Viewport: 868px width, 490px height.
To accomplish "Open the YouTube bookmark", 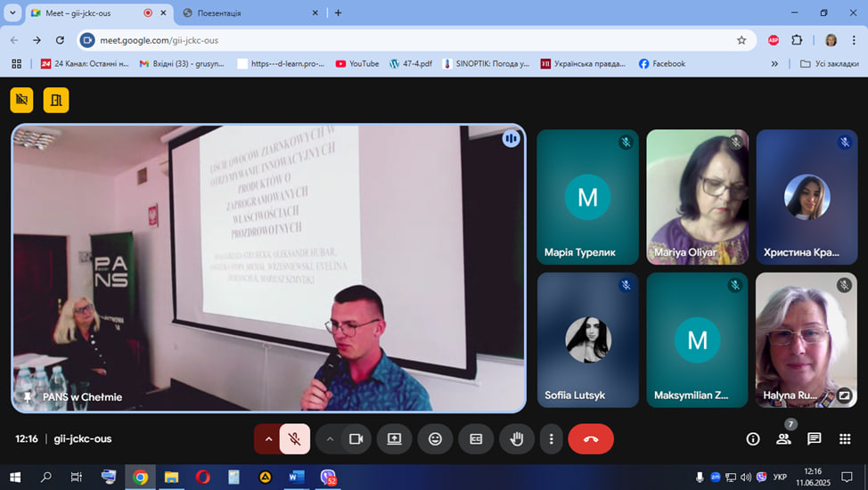I will [x=356, y=63].
